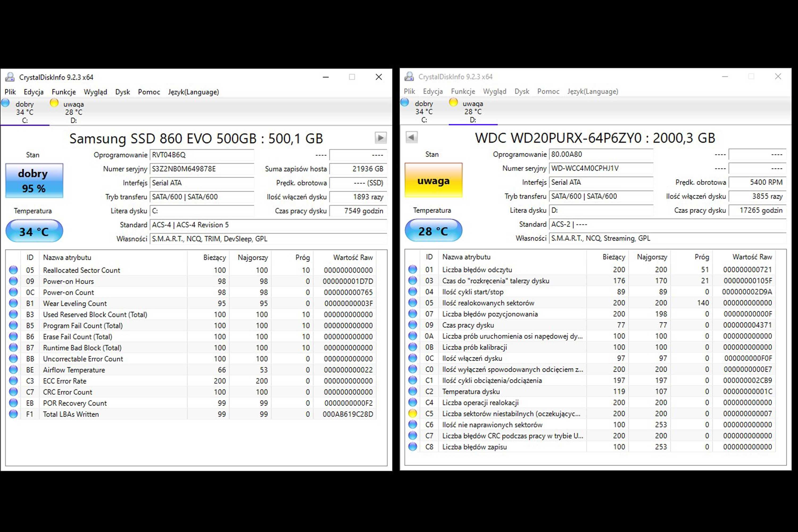Image resolution: width=798 pixels, height=532 pixels.
Task: Click the 3855 razy power-on count field
Action: (x=758, y=197)
